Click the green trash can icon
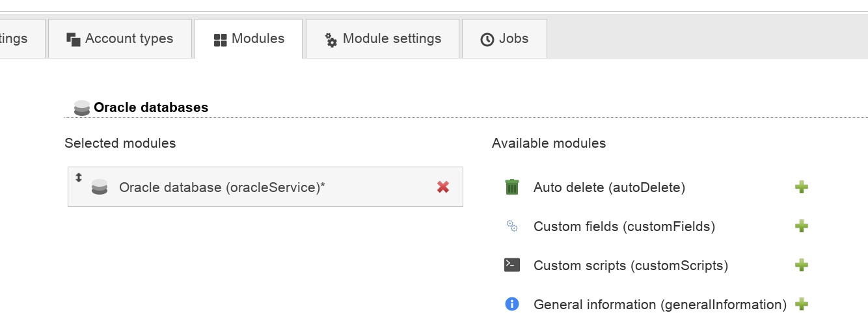868x328 pixels. pyautogui.click(x=512, y=187)
